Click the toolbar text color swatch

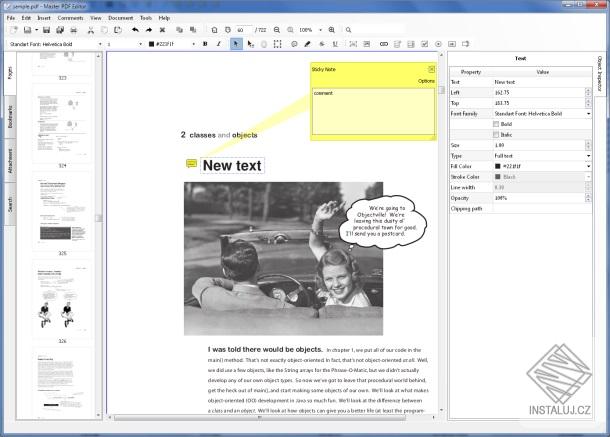(x=151, y=44)
